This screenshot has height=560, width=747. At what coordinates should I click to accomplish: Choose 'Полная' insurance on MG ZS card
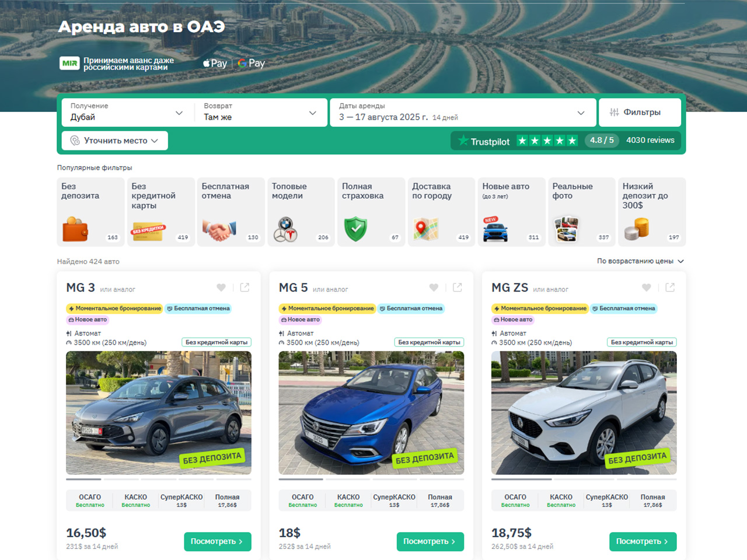click(652, 501)
